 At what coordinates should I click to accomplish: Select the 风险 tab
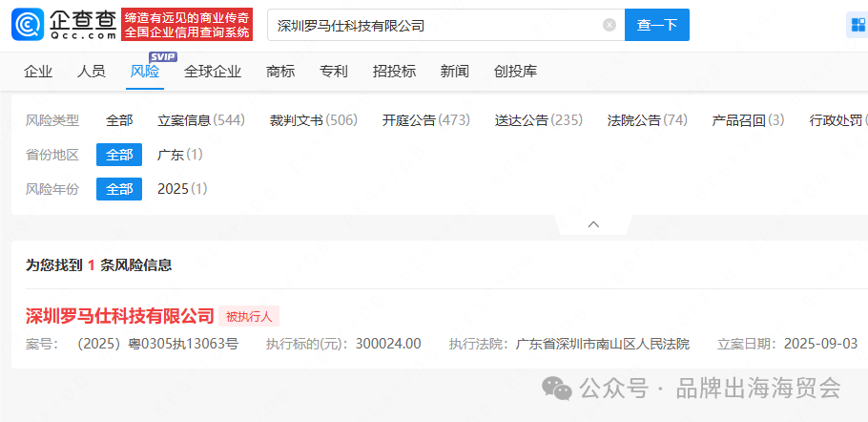[144, 72]
